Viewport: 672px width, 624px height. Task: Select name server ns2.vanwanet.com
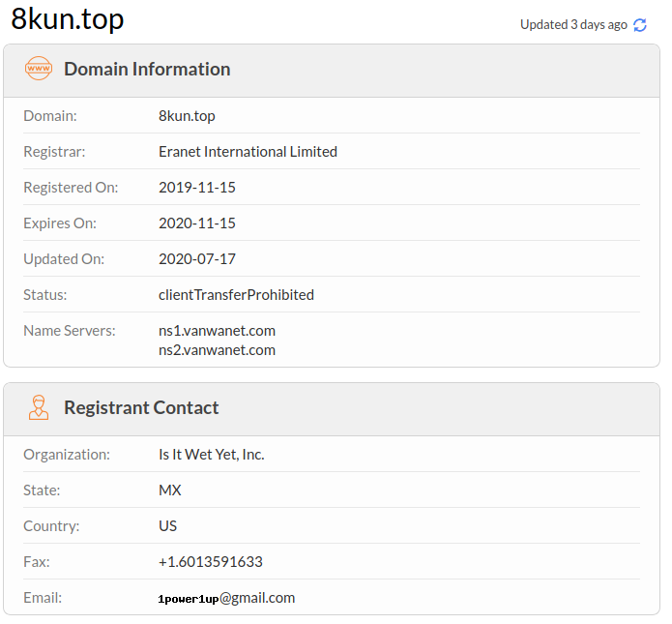coord(217,350)
